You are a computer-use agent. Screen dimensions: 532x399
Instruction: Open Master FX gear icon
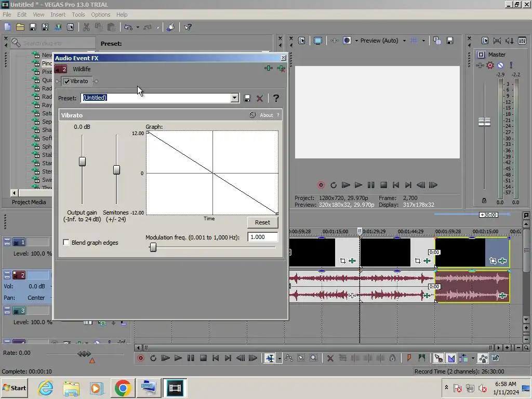pyautogui.click(x=490, y=65)
